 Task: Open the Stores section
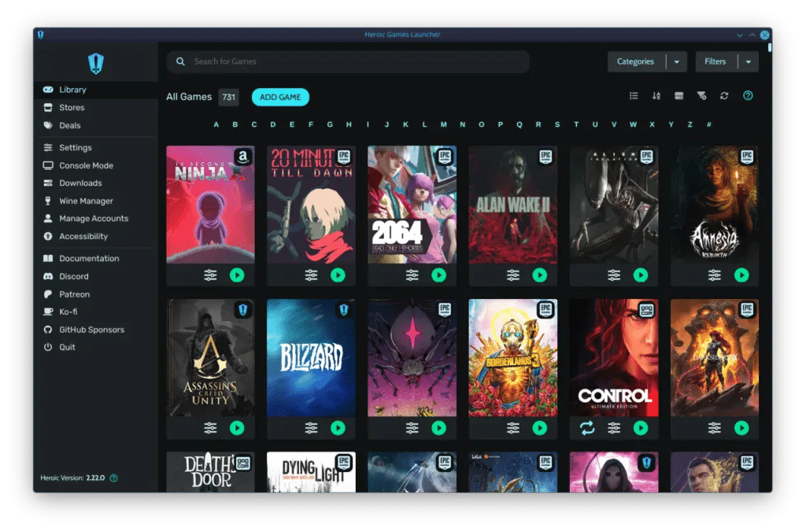pyautogui.click(x=95, y=108)
